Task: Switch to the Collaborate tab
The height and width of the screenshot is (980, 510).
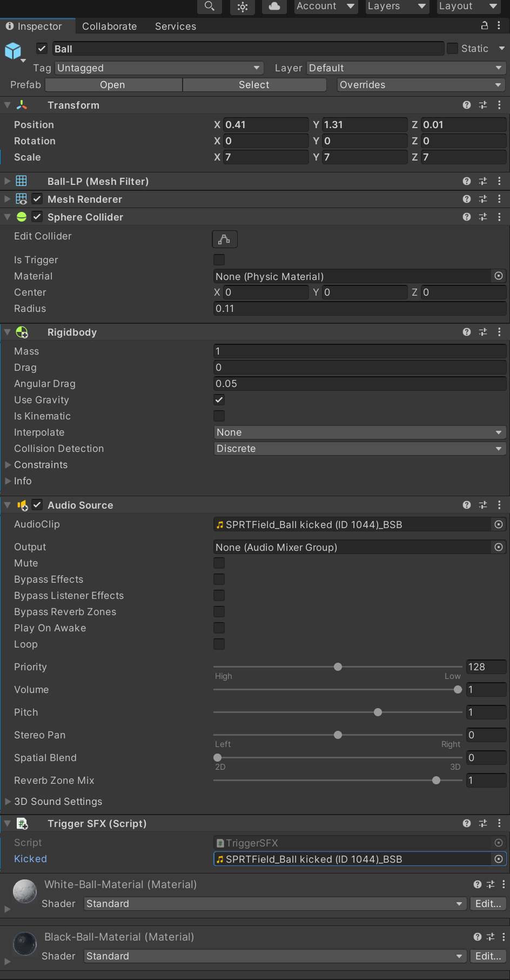Action: (109, 26)
